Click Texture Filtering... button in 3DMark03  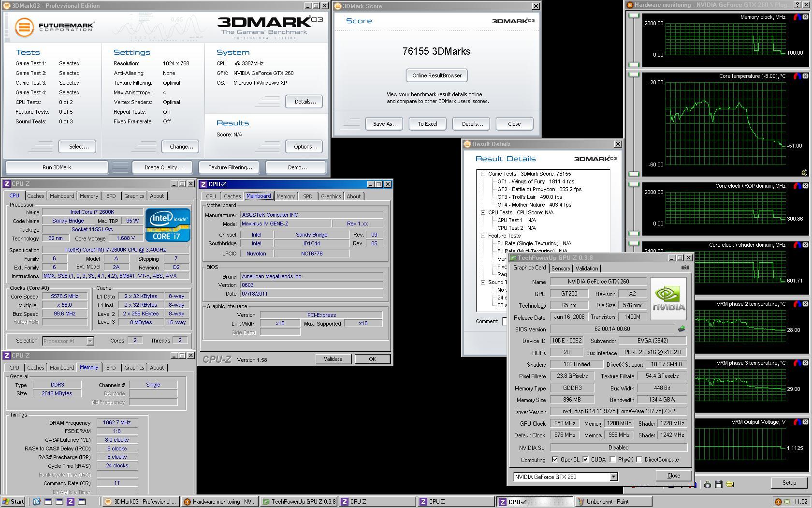click(x=230, y=167)
